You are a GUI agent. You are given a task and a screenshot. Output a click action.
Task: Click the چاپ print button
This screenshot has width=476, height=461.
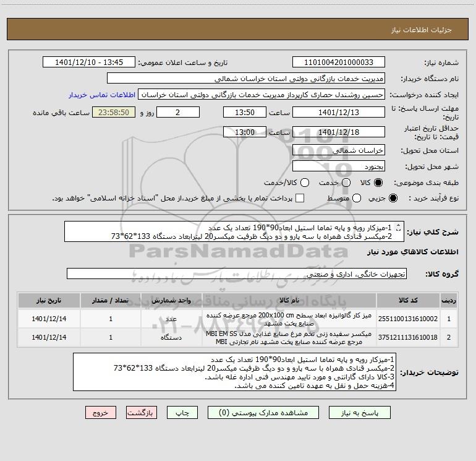182,413
